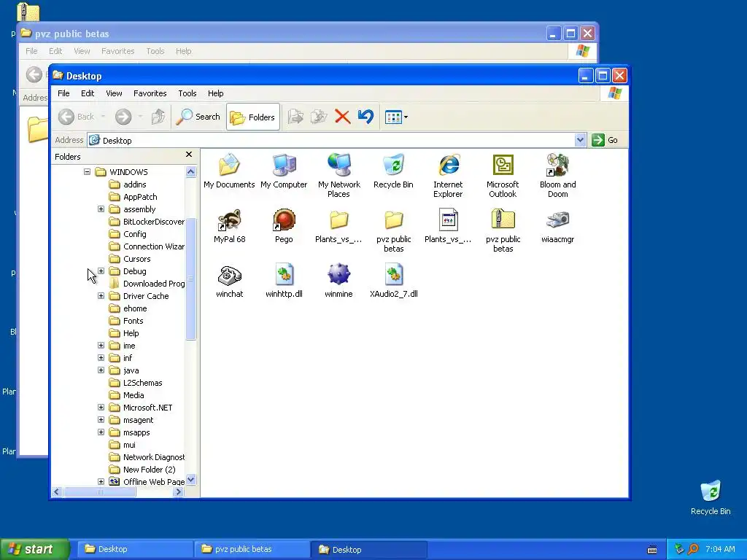Click the Forward navigation button
Viewport: 747px width, 560px height.
coord(123,117)
